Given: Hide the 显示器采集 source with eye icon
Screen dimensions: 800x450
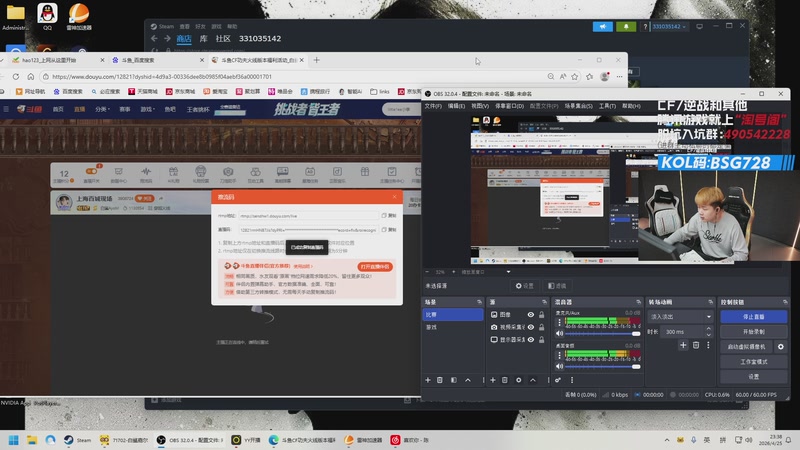Looking at the screenshot, I should tap(531, 339).
